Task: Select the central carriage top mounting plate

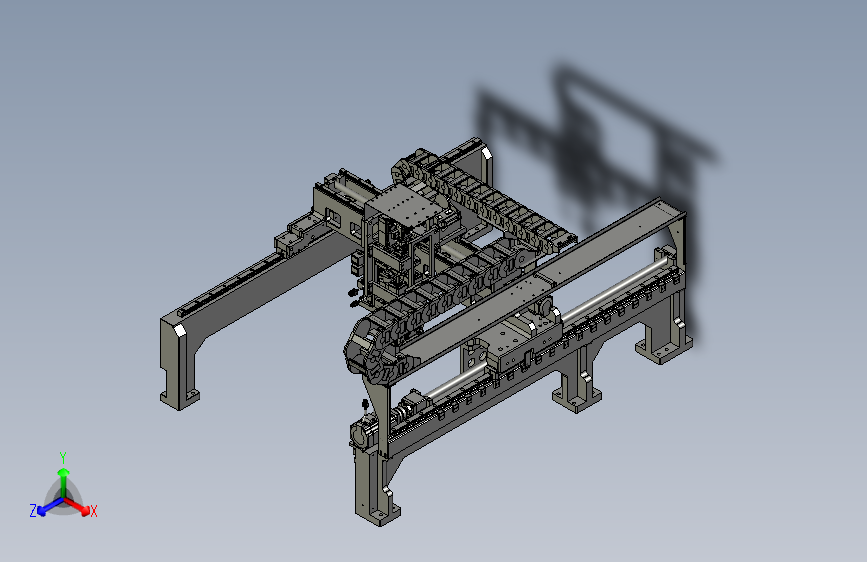Action: [x=406, y=204]
